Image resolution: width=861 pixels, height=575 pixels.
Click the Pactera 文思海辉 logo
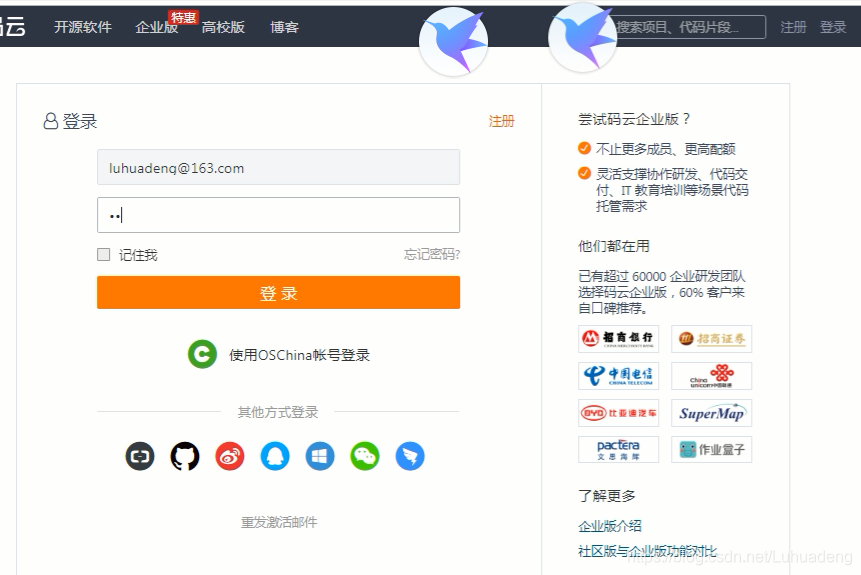click(x=618, y=449)
